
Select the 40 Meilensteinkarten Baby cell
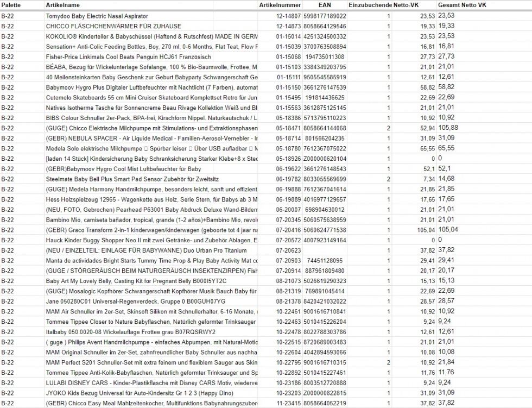(151, 77)
